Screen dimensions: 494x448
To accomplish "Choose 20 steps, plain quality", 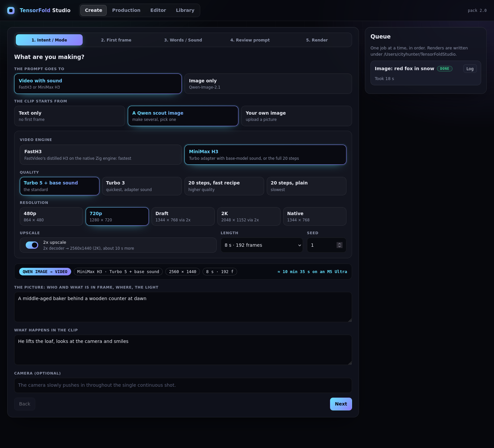I will [307, 186].
